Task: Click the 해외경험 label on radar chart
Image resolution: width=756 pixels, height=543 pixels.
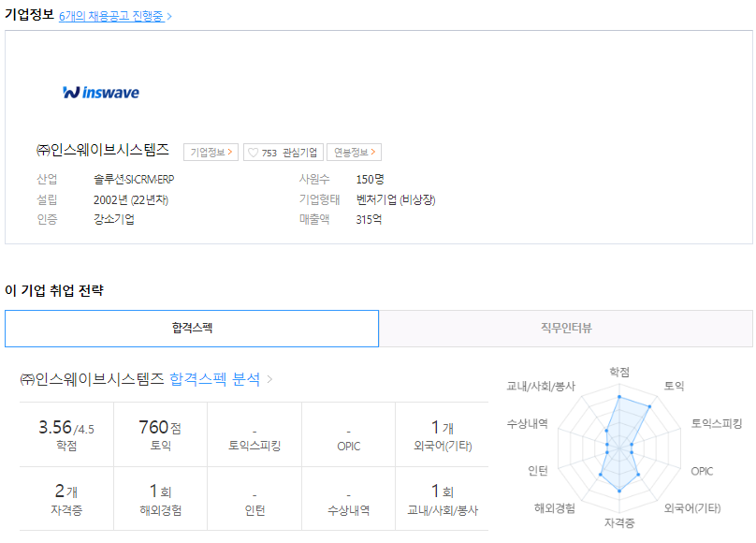Action: coord(555,507)
